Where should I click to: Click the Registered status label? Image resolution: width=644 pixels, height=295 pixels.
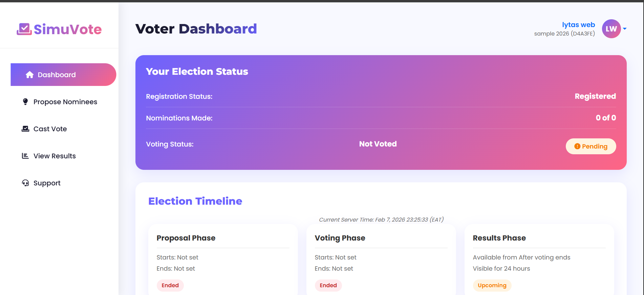[x=595, y=96]
